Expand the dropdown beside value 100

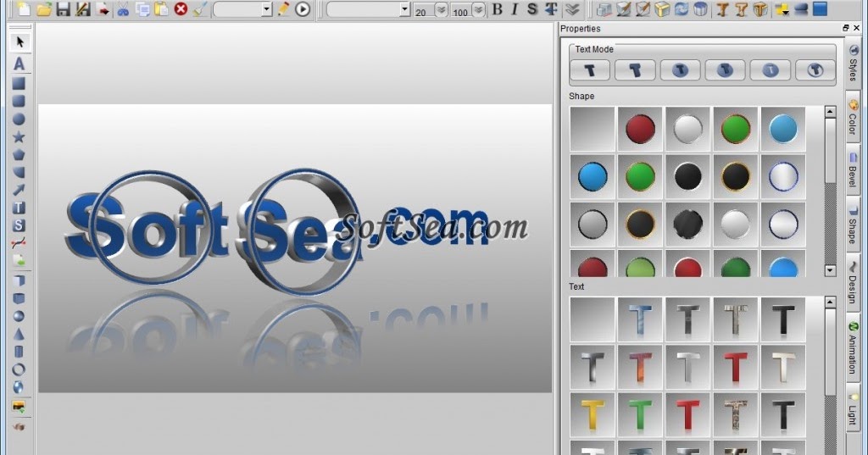tap(478, 9)
